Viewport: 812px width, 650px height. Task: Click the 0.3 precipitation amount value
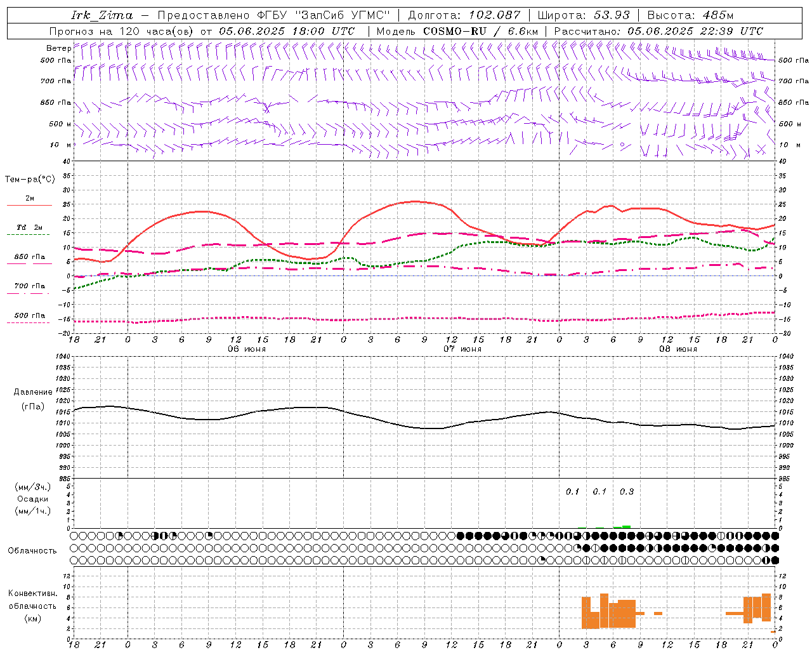(627, 491)
